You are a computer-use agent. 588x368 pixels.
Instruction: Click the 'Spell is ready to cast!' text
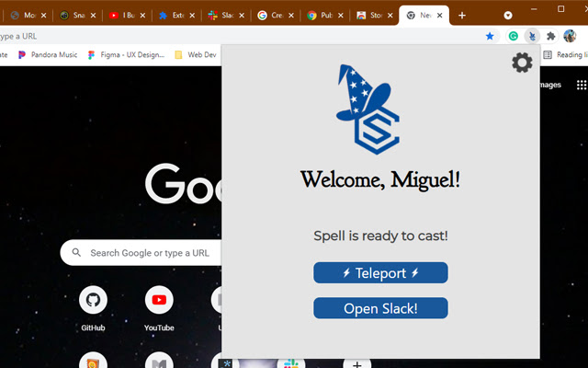pos(380,236)
